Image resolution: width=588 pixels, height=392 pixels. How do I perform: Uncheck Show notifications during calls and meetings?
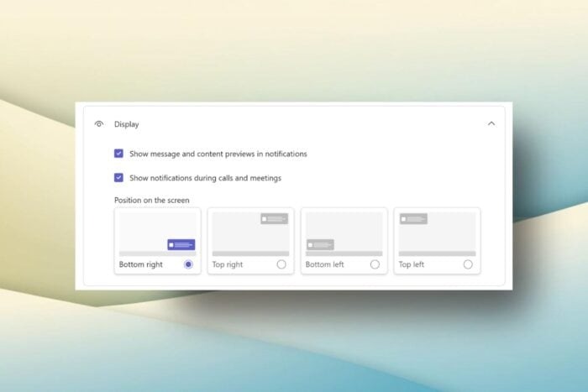click(118, 178)
